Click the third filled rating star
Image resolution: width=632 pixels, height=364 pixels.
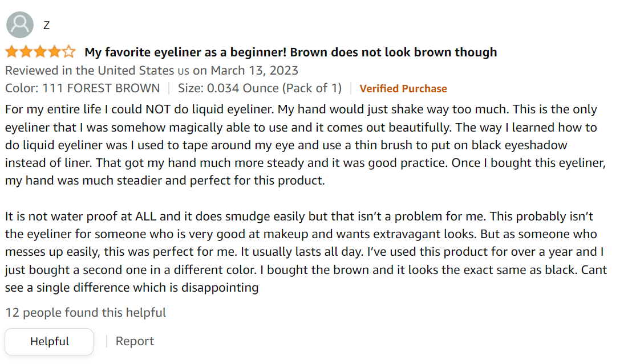40,52
